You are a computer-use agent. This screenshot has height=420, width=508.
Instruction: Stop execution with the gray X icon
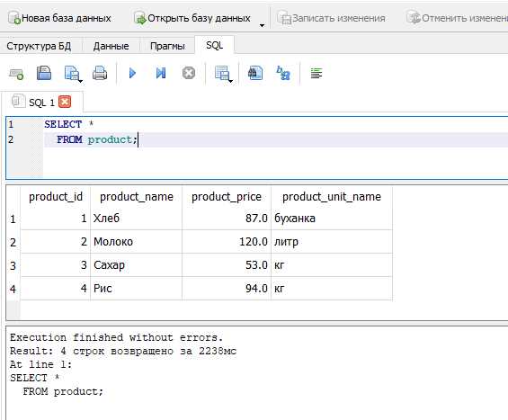coord(189,73)
